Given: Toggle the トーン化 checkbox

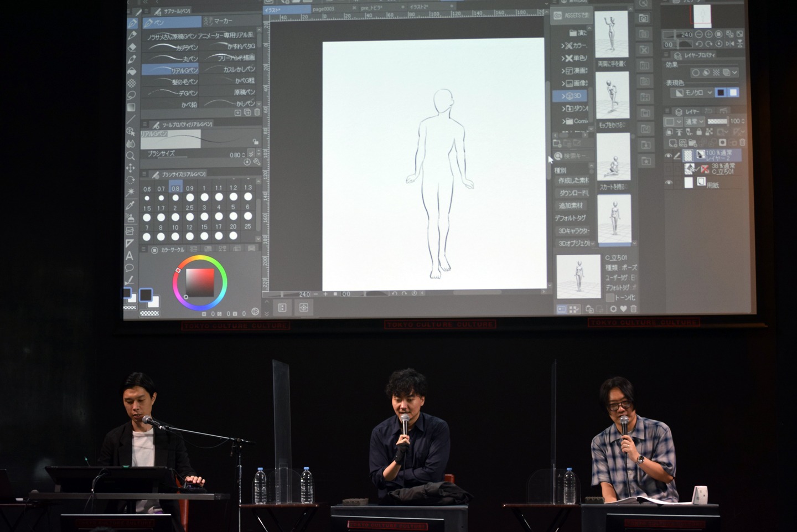Looking at the screenshot, I should [610, 297].
